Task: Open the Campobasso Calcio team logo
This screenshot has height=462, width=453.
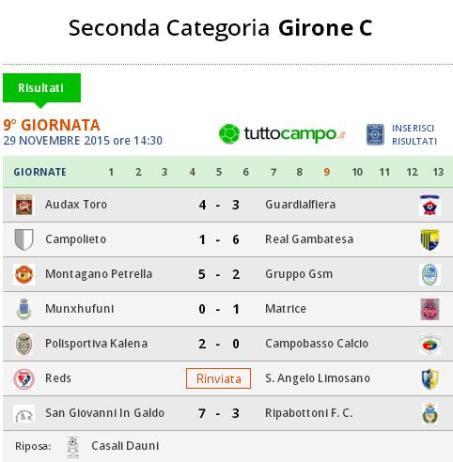Action: pyautogui.click(x=430, y=344)
